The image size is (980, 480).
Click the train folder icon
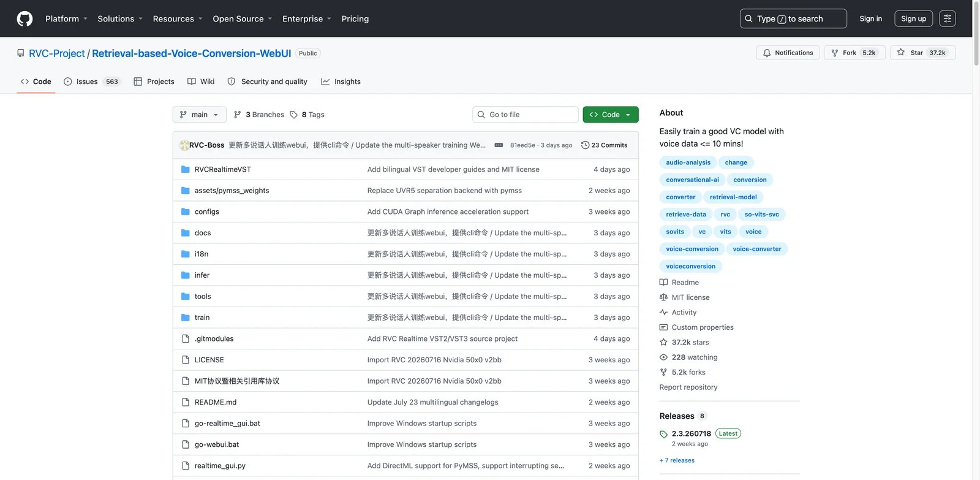pyautogui.click(x=186, y=318)
